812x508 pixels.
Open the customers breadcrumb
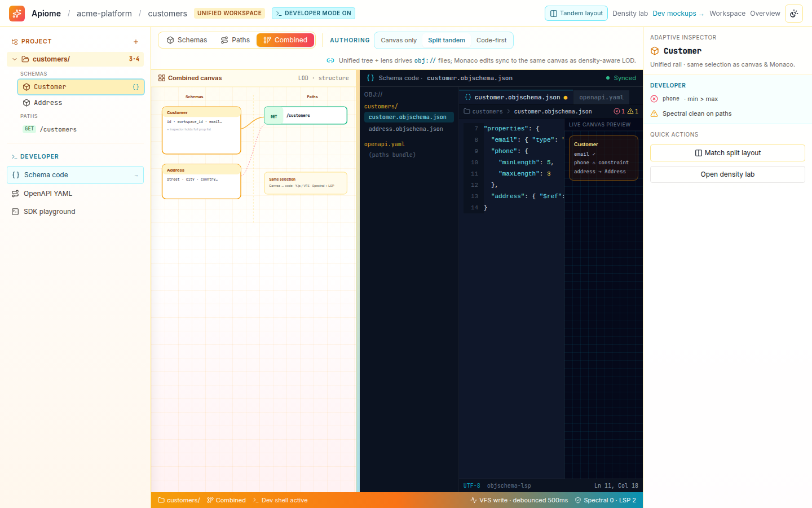(x=167, y=14)
